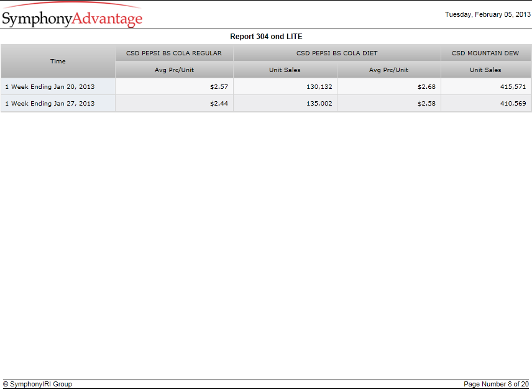Select Avg Prc/Unit subheader under Cola Regular
The image size is (532, 392).
[174, 70]
